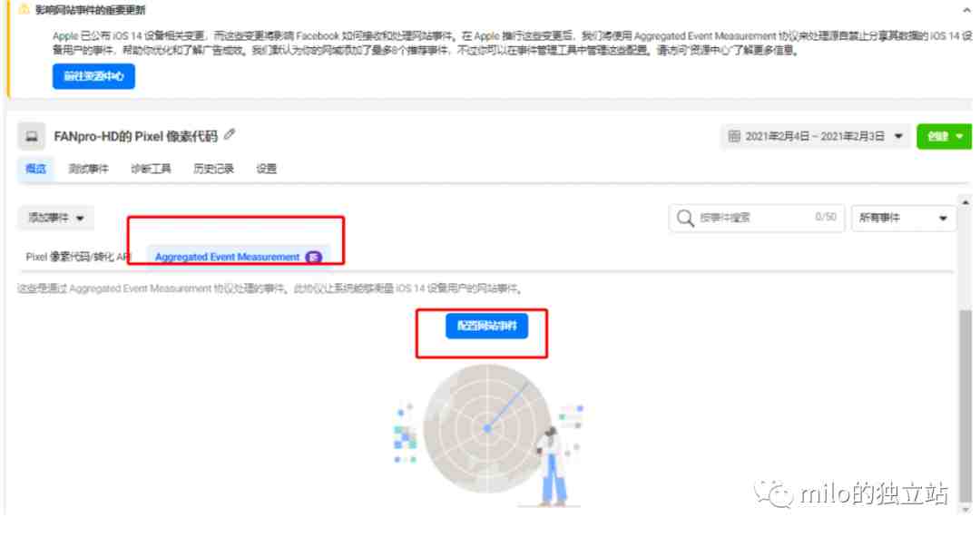Open the date range dropdown

point(816,136)
